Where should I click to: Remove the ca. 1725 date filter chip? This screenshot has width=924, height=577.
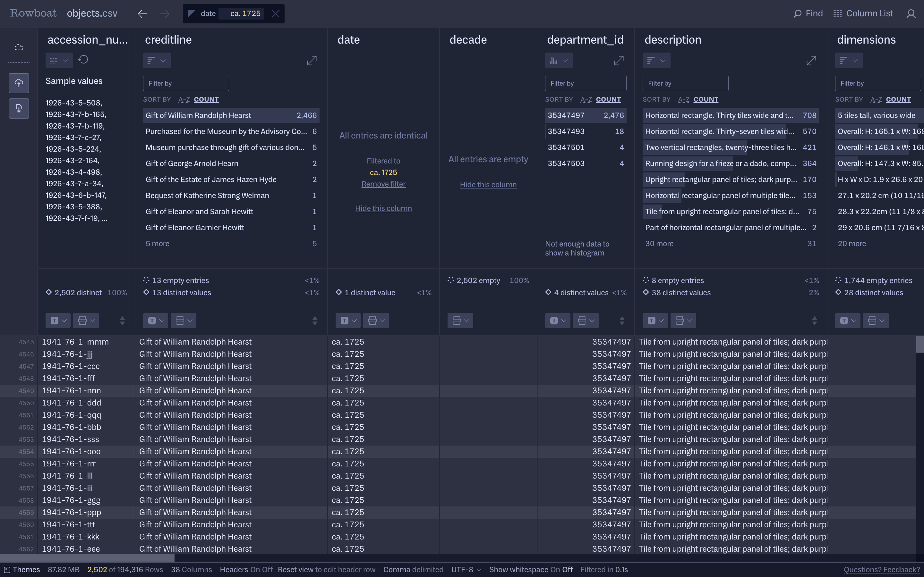pos(275,14)
